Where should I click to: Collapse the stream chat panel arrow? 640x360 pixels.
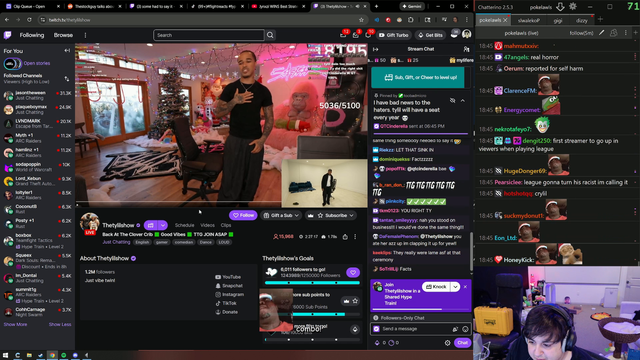click(376, 49)
